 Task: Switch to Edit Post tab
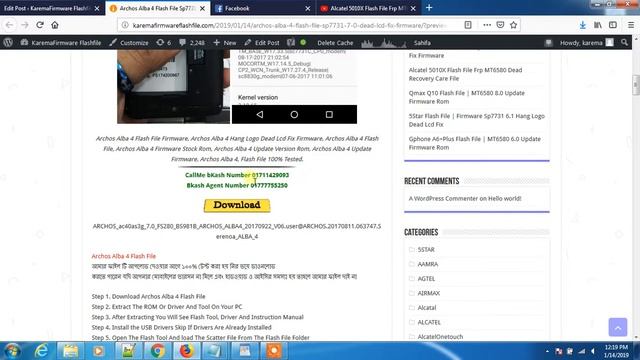(47, 8)
